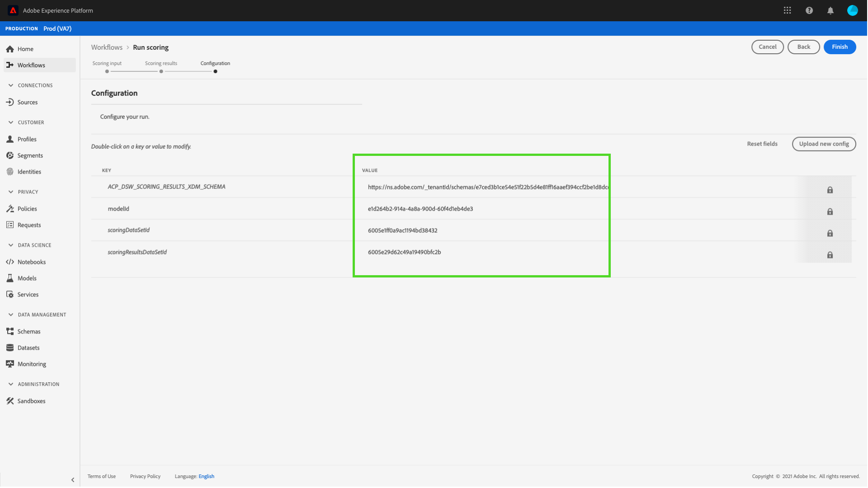Collapse the left sidebar with the arrow
The image size is (868, 488).
(x=73, y=480)
